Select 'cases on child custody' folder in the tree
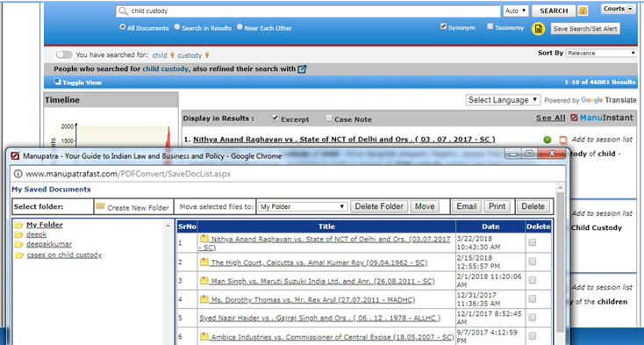The height and width of the screenshot is (345, 644). coord(64,255)
